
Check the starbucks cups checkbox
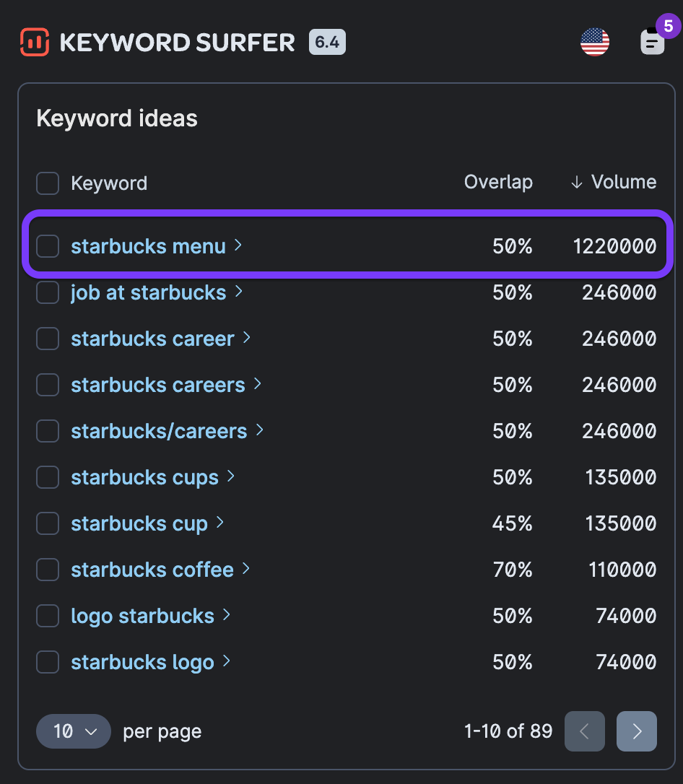48,477
